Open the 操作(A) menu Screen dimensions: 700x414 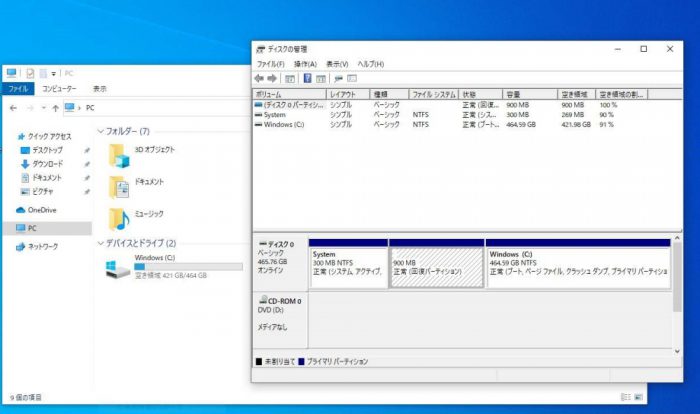click(x=305, y=64)
